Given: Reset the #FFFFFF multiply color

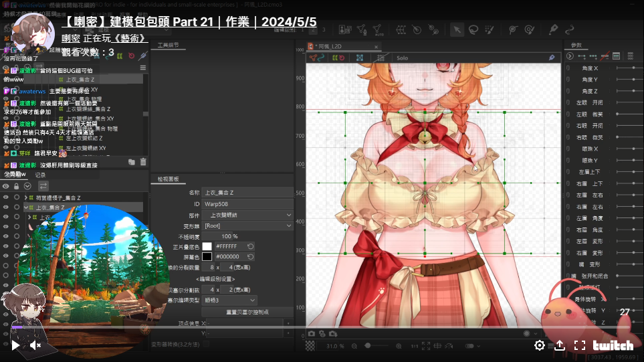Looking at the screenshot, I should point(250,246).
